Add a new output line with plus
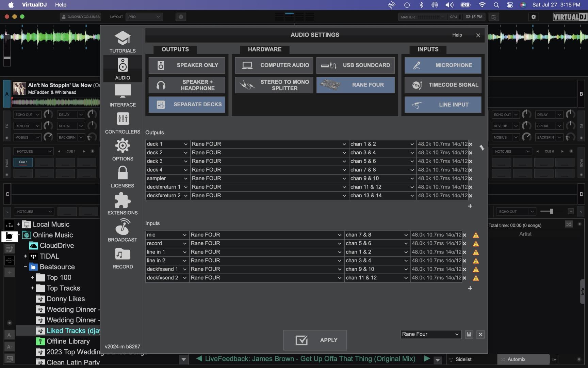Screen dimensions: 588x368 click(x=470, y=206)
